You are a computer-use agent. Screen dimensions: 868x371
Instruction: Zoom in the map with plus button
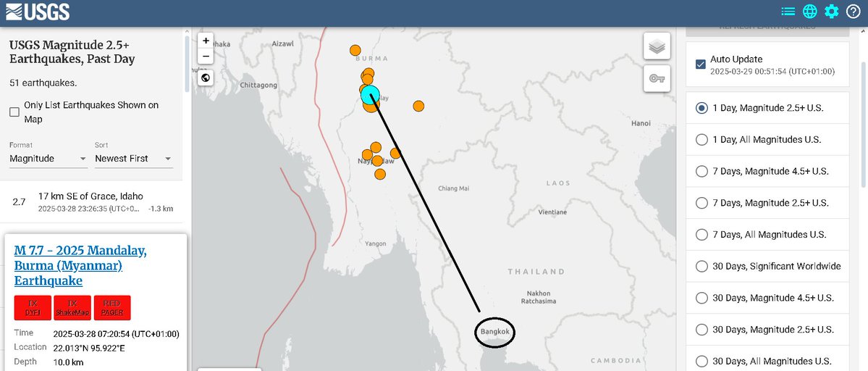click(206, 41)
